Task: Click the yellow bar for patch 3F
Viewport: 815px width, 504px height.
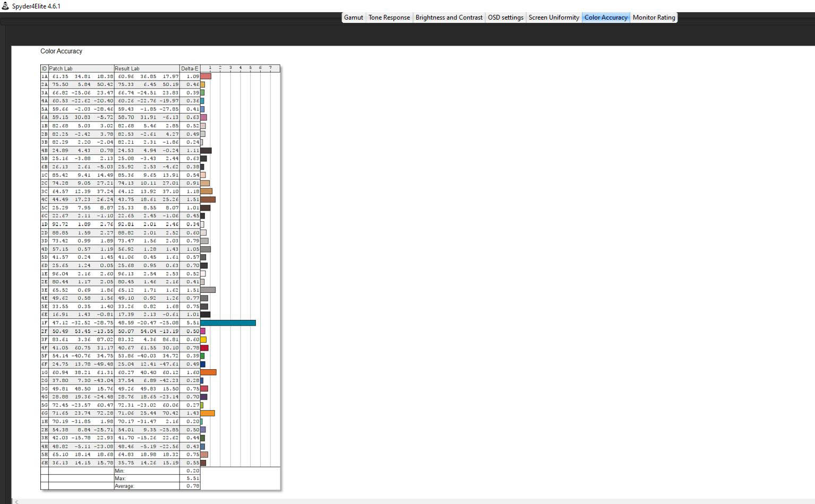Action: point(203,340)
